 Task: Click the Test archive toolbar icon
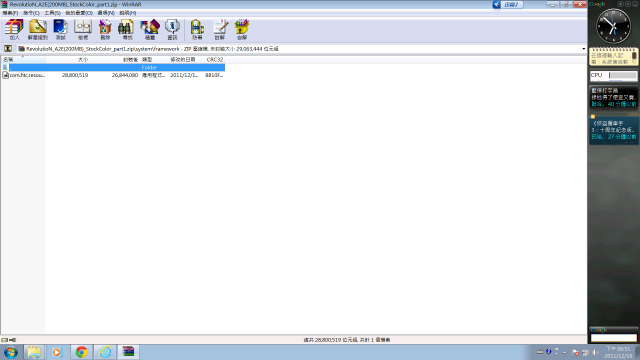click(x=60, y=30)
